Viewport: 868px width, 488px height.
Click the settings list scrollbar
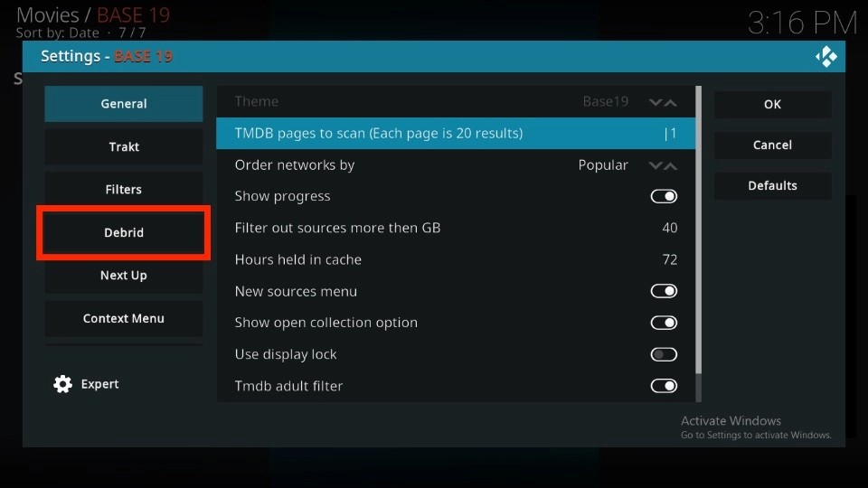pos(699,230)
